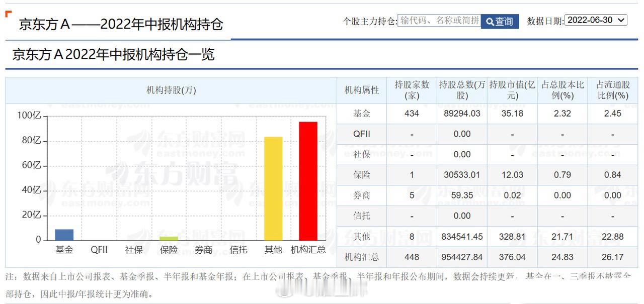Screen dimensions: 644x304
Task: Click the 40亿 y-axis label
Action: (31, 190)
